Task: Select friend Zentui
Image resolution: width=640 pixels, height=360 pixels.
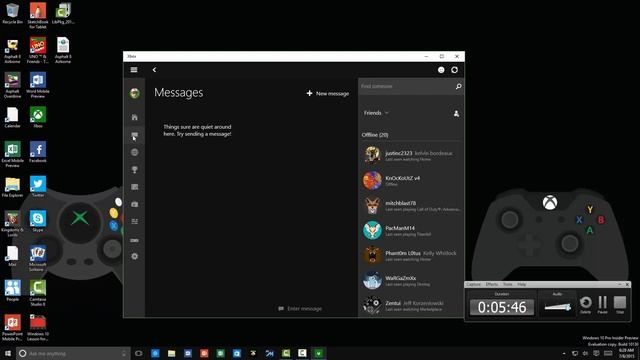Action: (411, 305)
